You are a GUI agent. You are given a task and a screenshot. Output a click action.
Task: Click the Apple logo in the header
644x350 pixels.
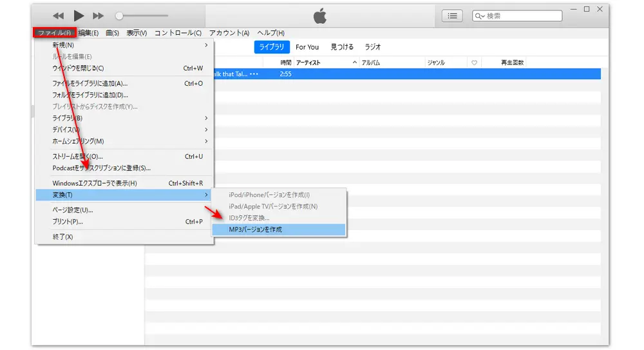(x=320, y=15)
